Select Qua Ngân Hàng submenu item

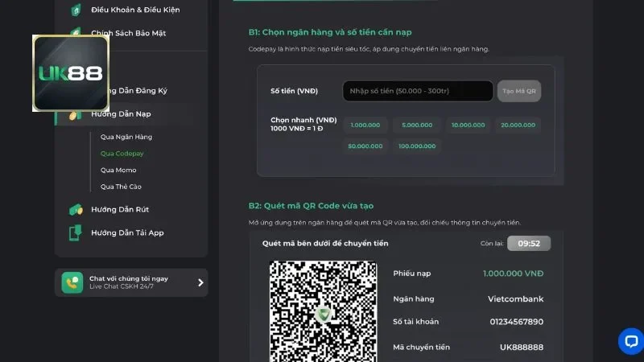click(x=126, y=137)
